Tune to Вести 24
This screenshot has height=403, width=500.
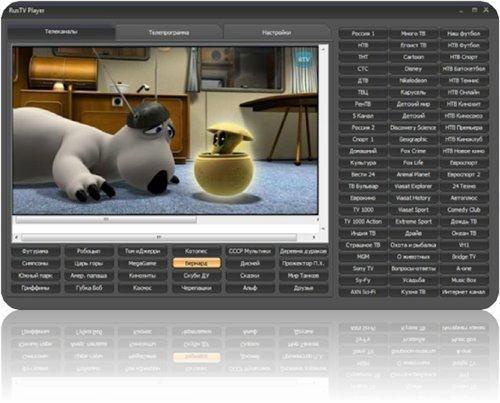point(363,175)
